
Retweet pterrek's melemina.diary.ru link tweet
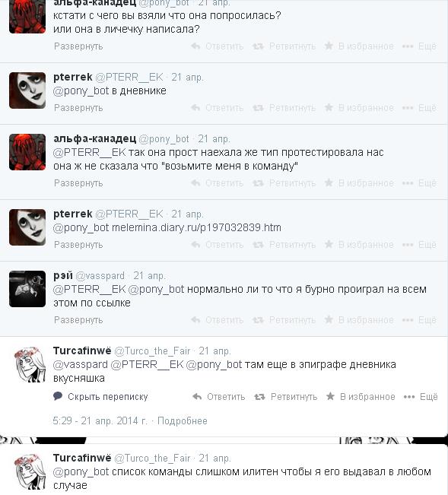pyautogui.click(x=284, y=245)
